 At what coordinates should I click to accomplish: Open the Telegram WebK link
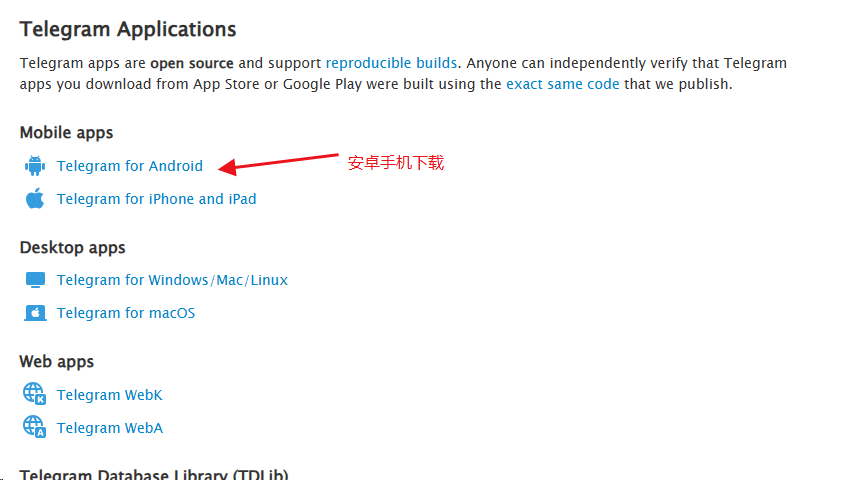pyautogui.click(x=110, y=395)
